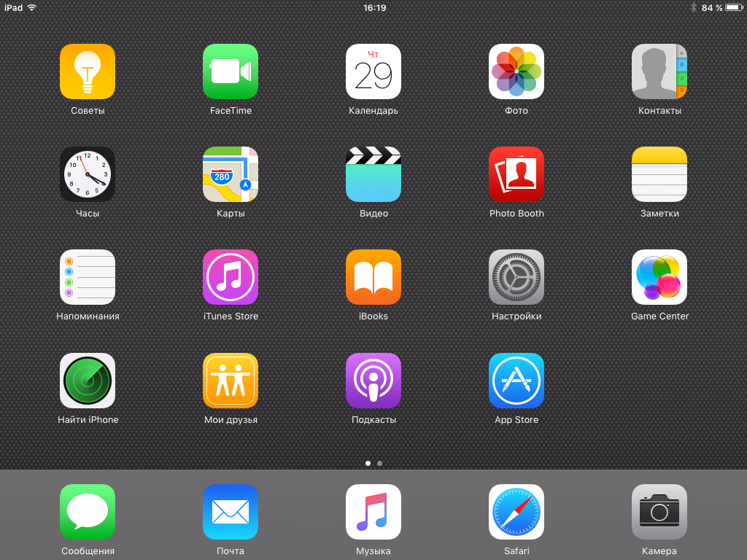
Task: Launch Game Center
Action: [x=659, y=277]
